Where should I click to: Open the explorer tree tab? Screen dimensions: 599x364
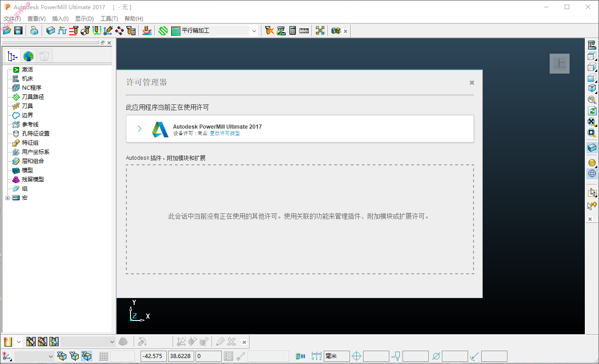13,56
